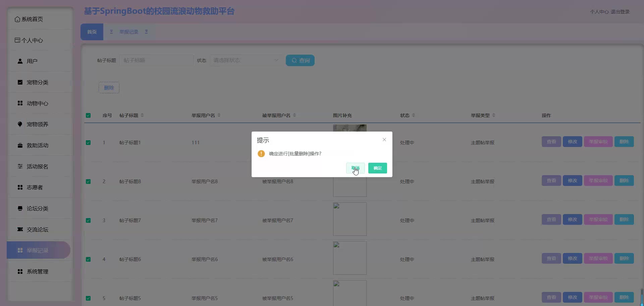The width and height of the screenshot is (644, 306).
Task: Click the 宠物分类 sidebar icon
Action: (x=20, y=82)
